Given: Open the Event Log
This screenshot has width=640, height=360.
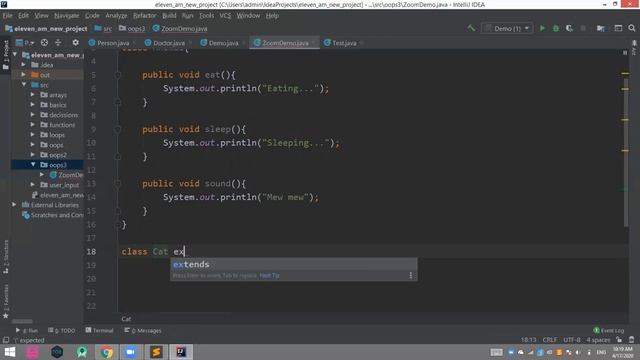Looking at the screenshot, I should [x=609, y=330].
